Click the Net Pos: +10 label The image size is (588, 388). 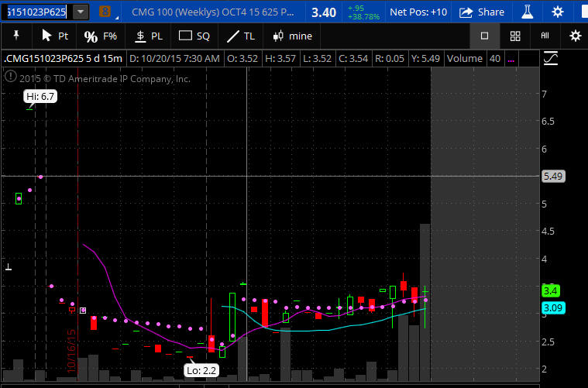click(x=418, y=12)
